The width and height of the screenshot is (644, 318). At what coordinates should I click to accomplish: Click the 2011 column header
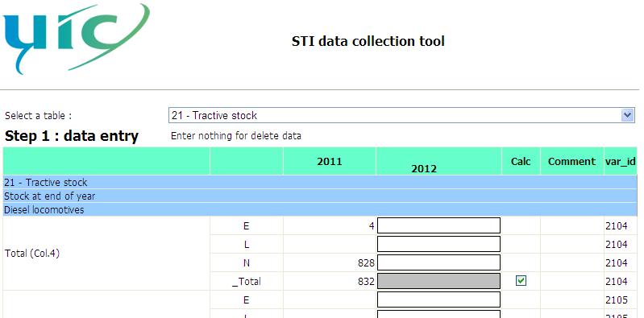point(330,161)
